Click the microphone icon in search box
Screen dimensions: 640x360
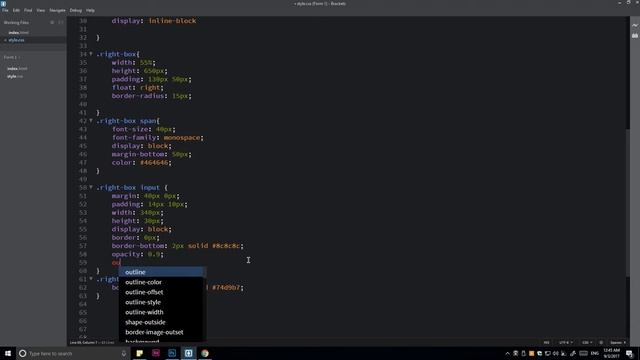[x=124, y=353]
